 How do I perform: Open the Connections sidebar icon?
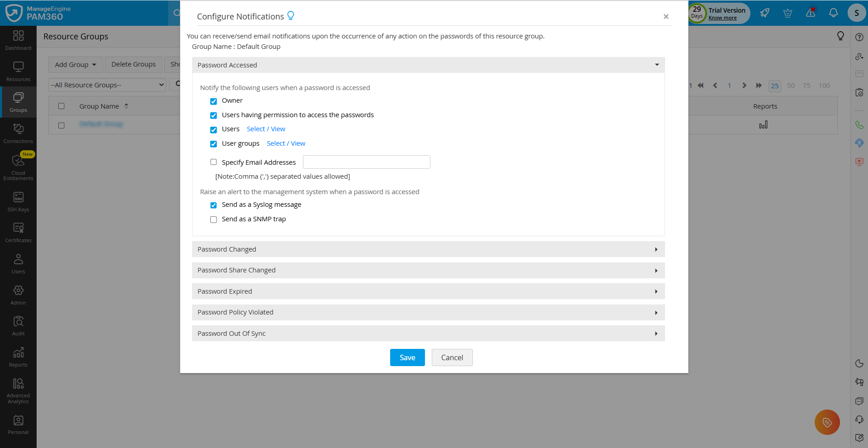[18, 133]
